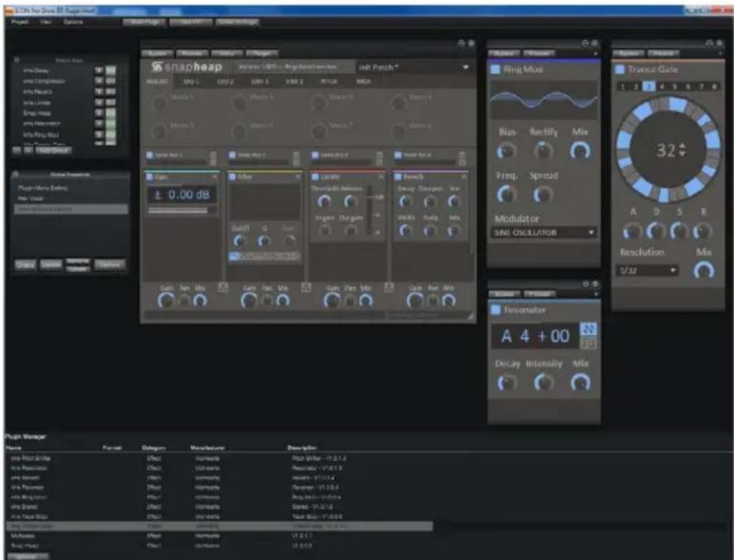Click the Global Snapshots panel header icon
This screenshot has height=560, width=734.
pyautogui.click(x=16, y=174)
